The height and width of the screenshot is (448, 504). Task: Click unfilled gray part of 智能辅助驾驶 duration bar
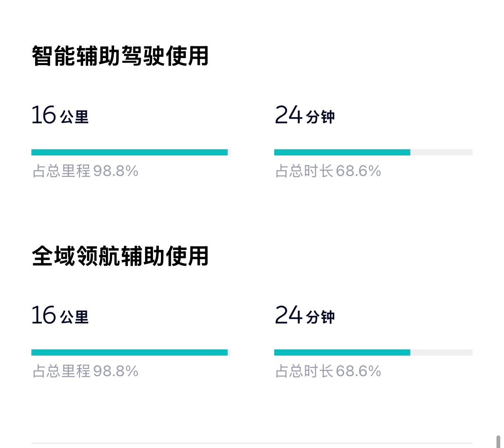(x=441, y=153)
